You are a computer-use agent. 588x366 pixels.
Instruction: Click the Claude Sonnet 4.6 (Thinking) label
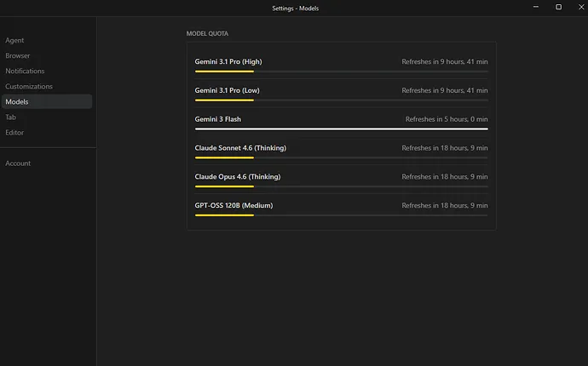click(x=240, y=148)
